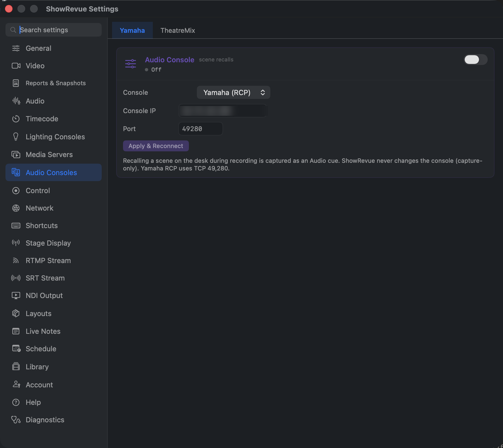Select Network in the sidebar
503x448 pixels.
click(53, 208)
